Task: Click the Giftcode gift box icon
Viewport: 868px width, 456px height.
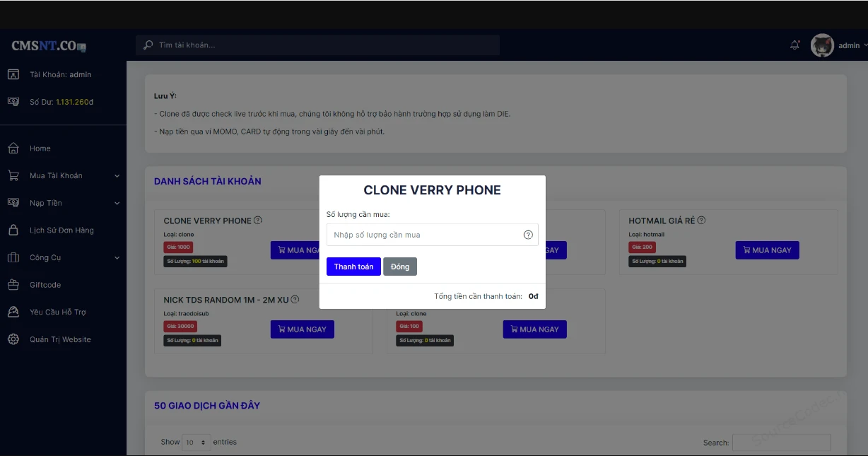Action: point(13,285)
